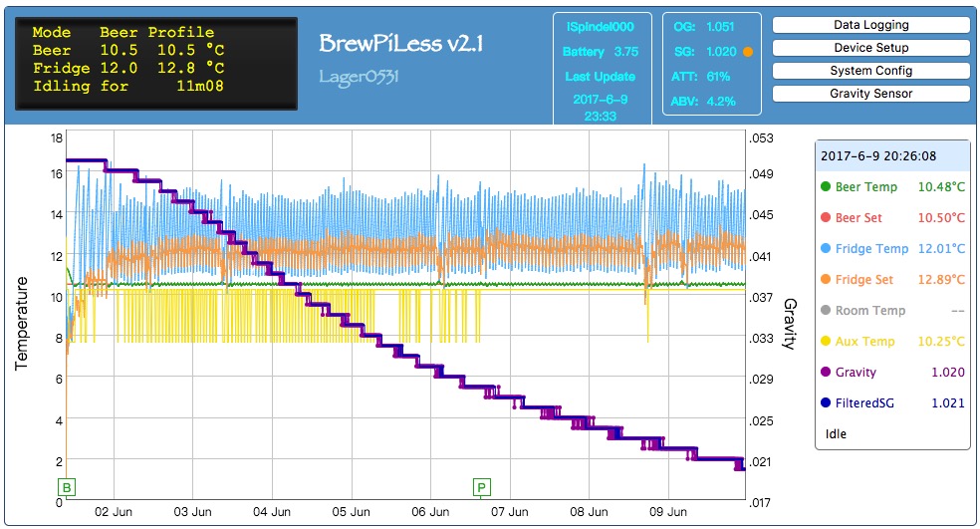Toggle Room Temp line via gray dot
This screenshot has height=529, width=980.
[825, 310]
